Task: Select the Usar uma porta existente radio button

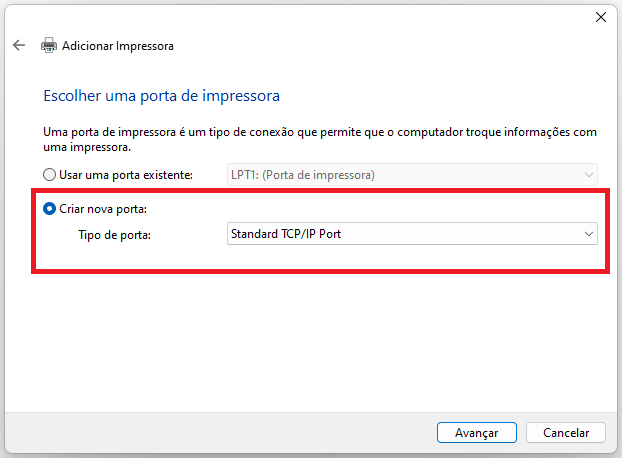Action: [x=49, y=174]
